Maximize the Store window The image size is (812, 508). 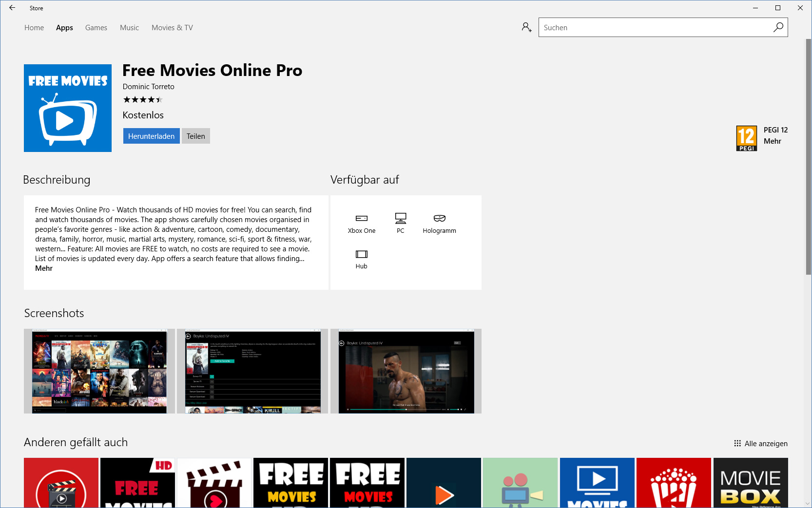(x=778, y=8)
